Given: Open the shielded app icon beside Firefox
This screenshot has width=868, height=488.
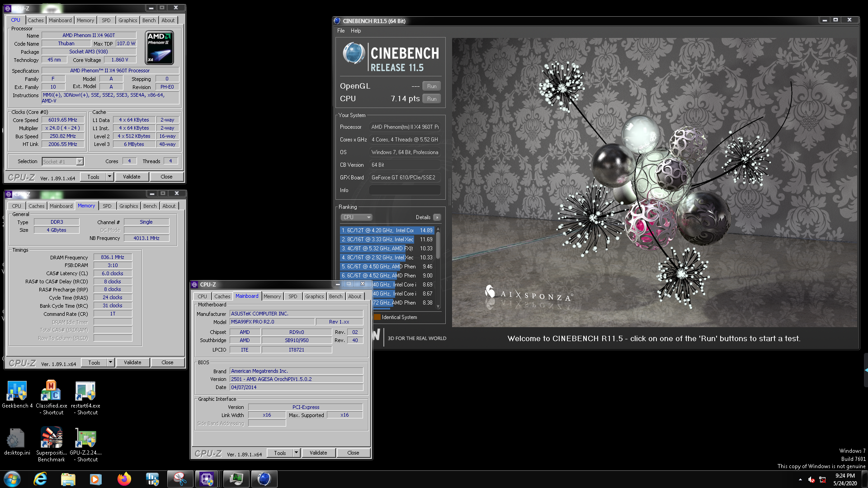Looking at the screenshot, I should point(152,479).
